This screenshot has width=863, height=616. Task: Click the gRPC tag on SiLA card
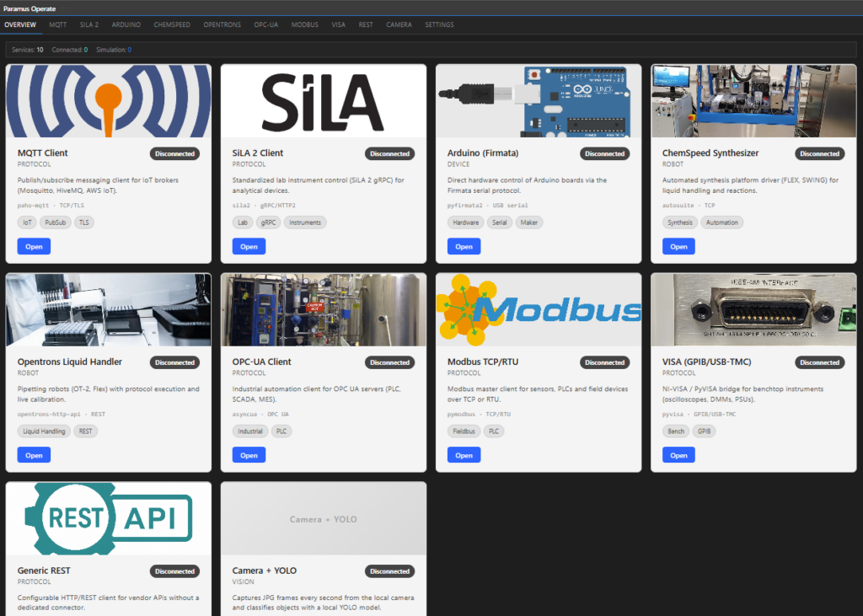(268, 222)
